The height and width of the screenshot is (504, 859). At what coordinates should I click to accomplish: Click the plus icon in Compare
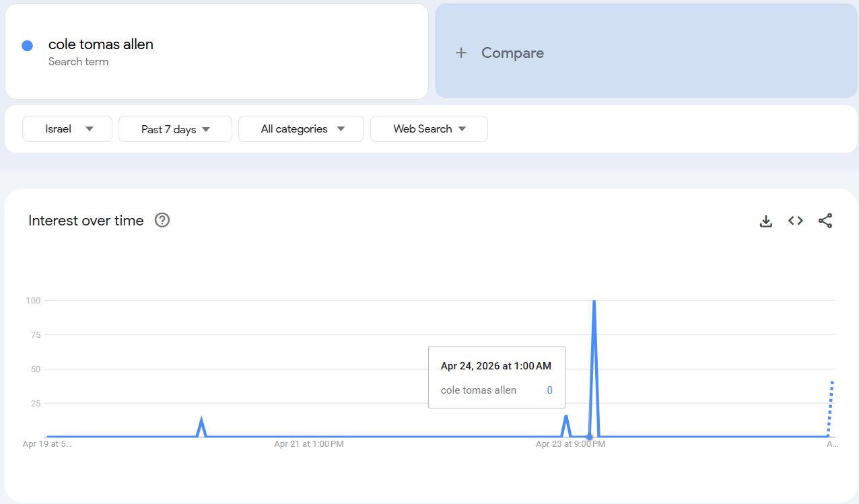pos(461,52)
